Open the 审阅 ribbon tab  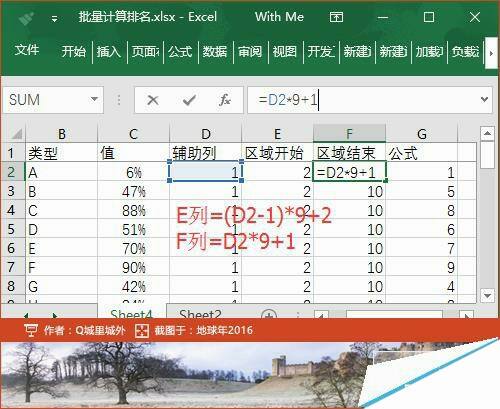pos(250,52)
